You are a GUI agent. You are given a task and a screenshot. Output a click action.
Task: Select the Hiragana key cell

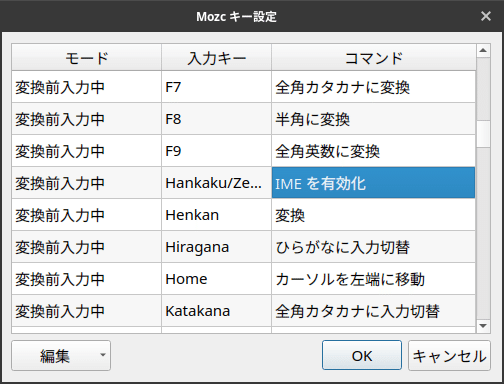click(217, 247)
